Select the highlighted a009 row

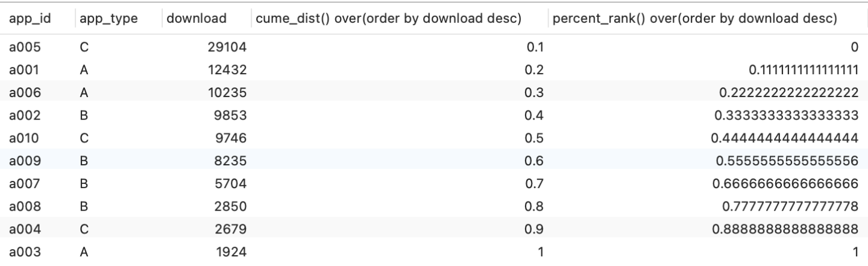tap(434, 161)
